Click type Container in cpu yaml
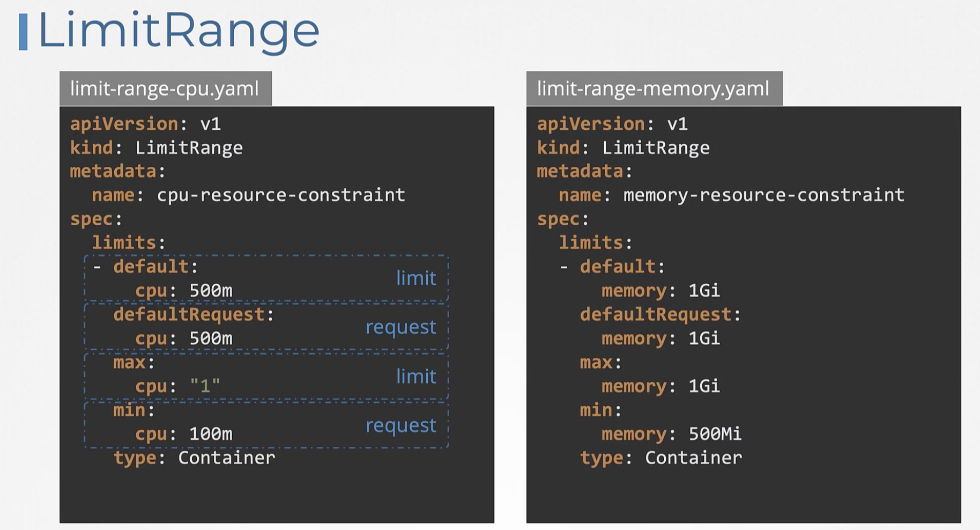The height and width of the screenshot is (530, 980). pyautogui.click(x=194, y=458)
